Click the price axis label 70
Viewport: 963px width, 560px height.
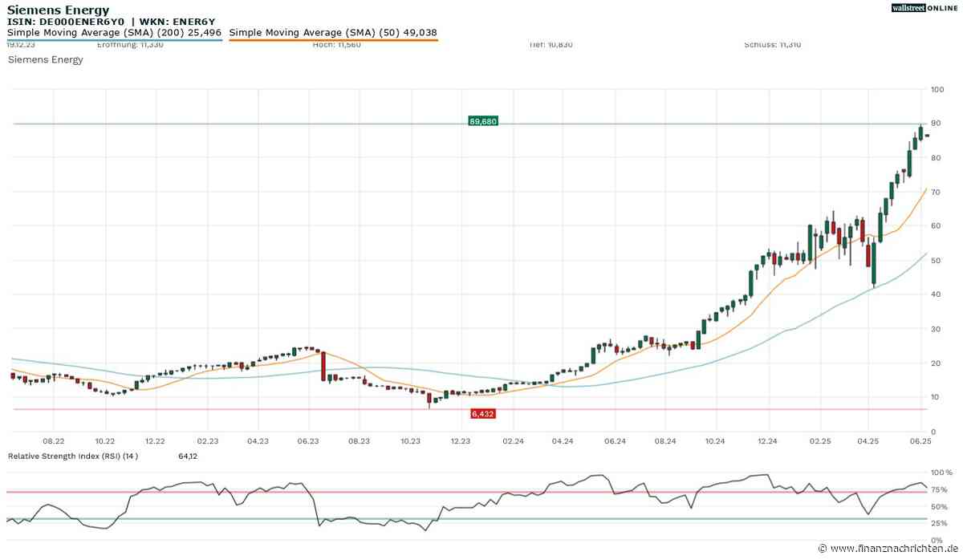(936, 192)
